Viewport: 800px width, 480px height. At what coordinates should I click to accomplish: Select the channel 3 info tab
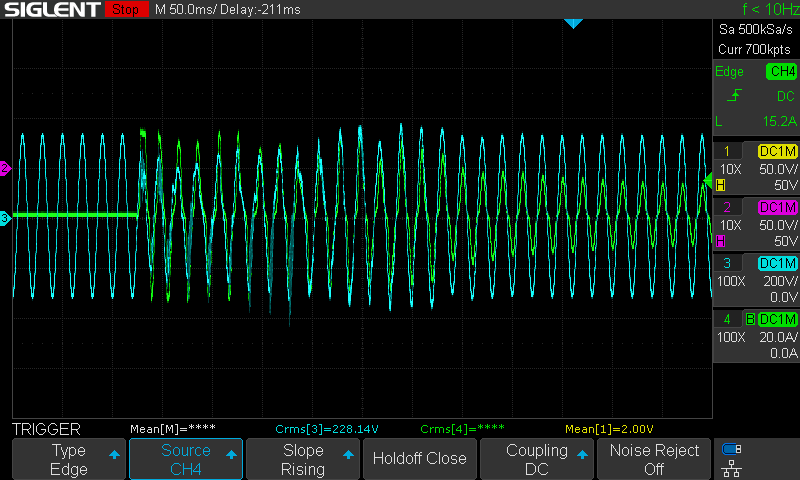[756, 279]
